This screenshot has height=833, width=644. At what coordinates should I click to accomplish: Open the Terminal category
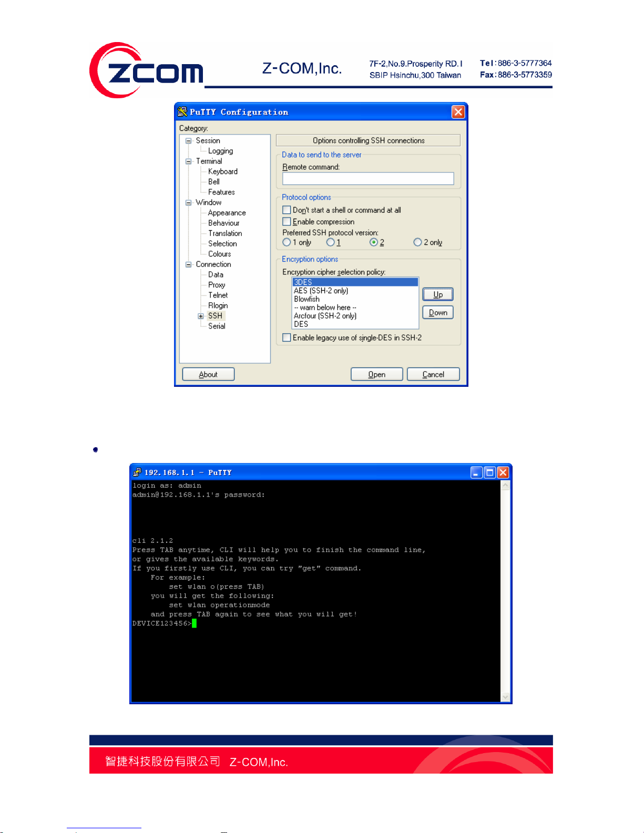coord(209,161)
